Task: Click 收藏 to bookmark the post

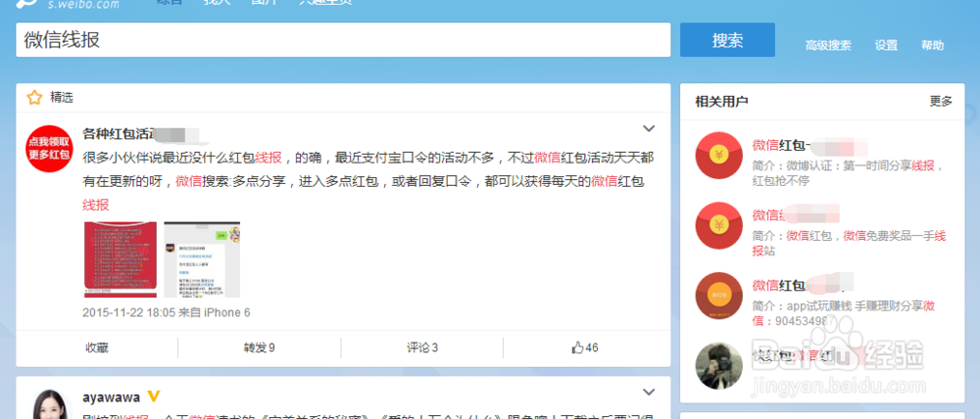Action: coord(97,348)
